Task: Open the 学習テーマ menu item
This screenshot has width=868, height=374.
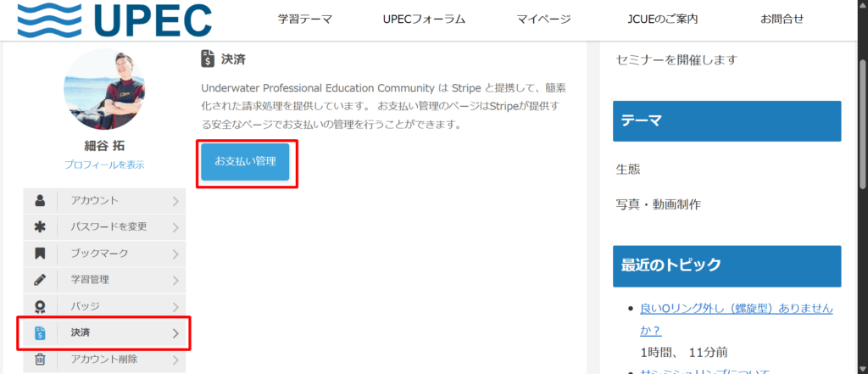Action: click(x=305, y=20)
